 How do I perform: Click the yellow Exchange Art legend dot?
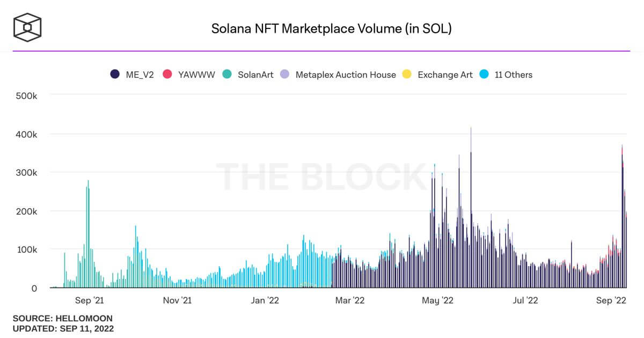pyautogui.click(x=407, y=75)
